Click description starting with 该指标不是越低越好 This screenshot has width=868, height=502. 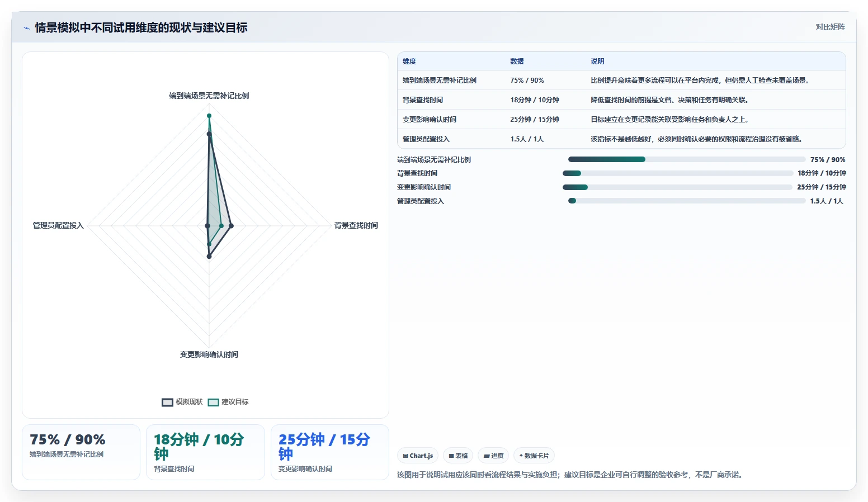(x=697, y=139)
